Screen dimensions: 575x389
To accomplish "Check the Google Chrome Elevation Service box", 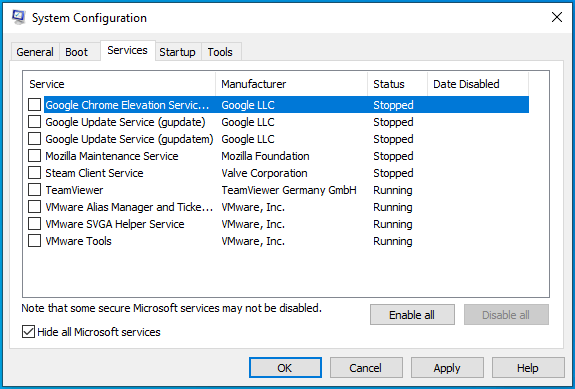I will 34,105.
